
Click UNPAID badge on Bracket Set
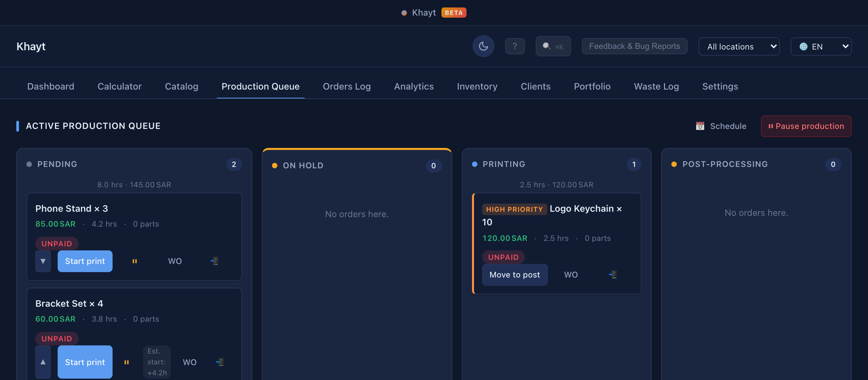point(57,339)
